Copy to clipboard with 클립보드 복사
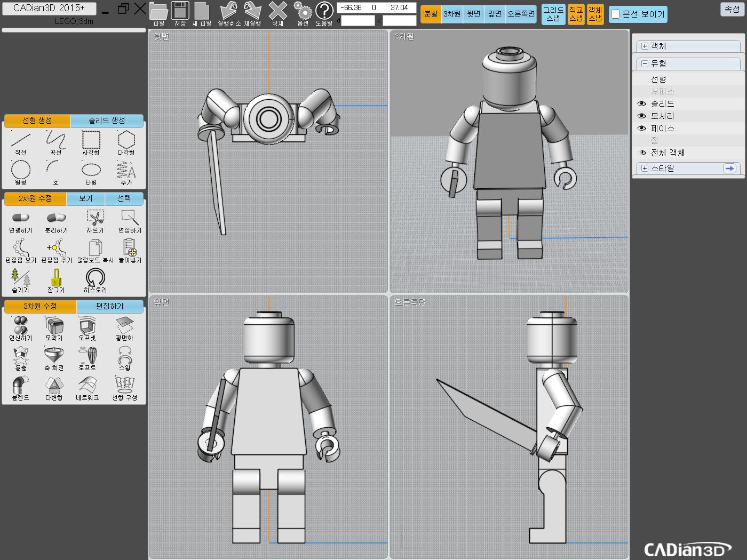747x560 pixels. tap(96, 250)
